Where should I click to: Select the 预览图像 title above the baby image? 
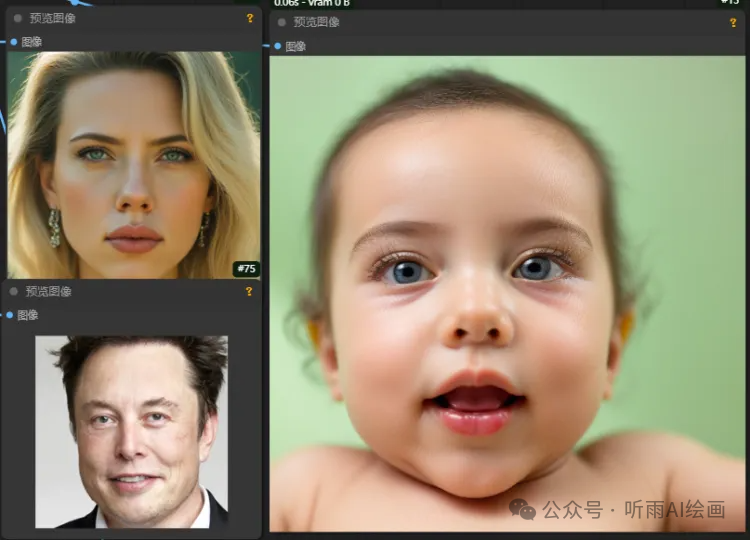point(316,22)
